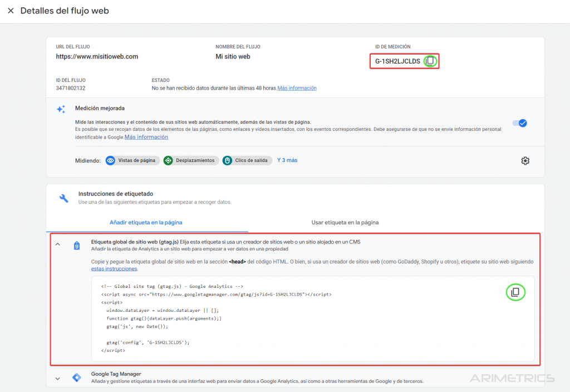570x392 pixels.
Task: Click the wrench icon for tagging instructions
Action: point(64,198)
